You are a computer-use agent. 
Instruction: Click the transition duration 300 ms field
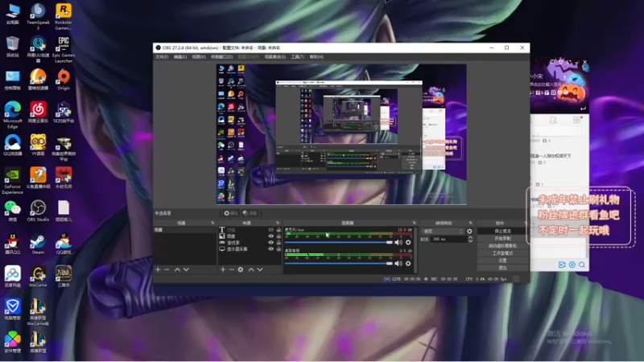449,239
